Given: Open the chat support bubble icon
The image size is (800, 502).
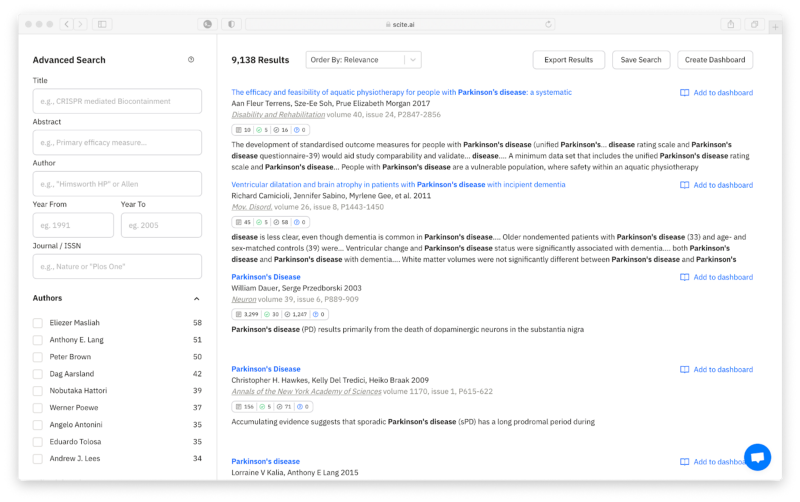Looking at the screenshot, I should pos(757,457).
